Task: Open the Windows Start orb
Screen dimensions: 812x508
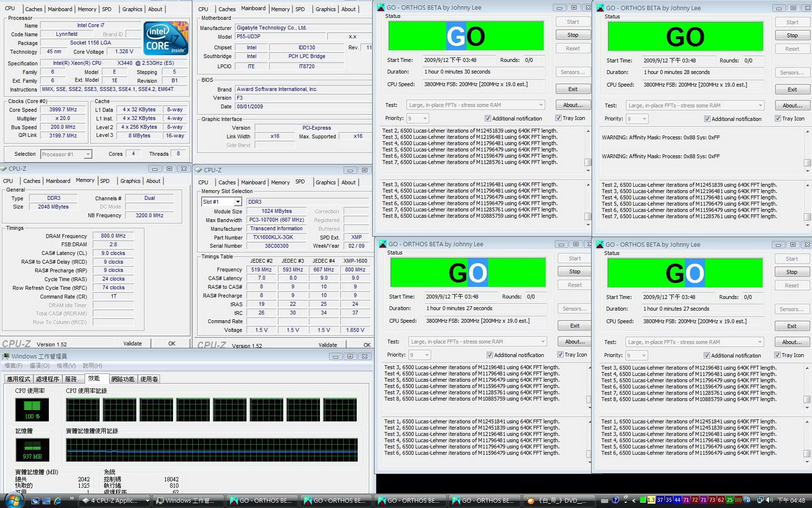Action: (x=13, y=500)
